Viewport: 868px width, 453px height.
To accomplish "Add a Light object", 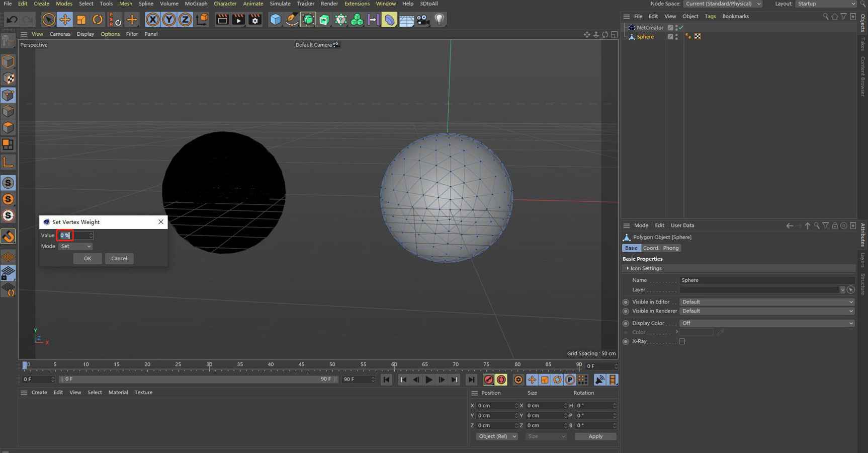I will pos(439,20).
